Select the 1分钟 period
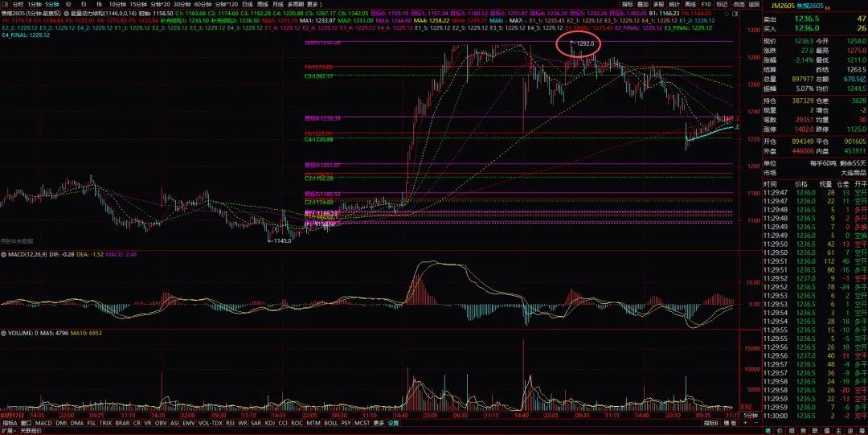This screenshot has height=435, width=868. (35, 5)
